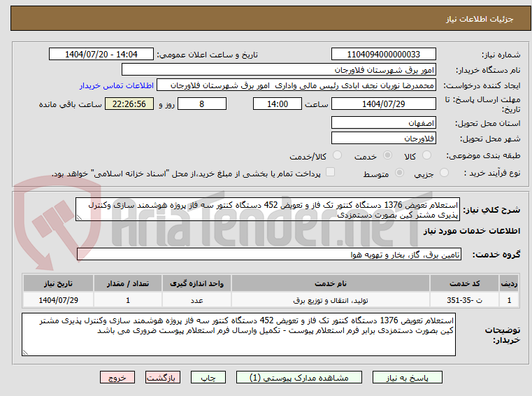This screenshot has height=396, width=532.
Task: Click the 'تاریخ نیاز' column header
Action: (x=58, y=283)
